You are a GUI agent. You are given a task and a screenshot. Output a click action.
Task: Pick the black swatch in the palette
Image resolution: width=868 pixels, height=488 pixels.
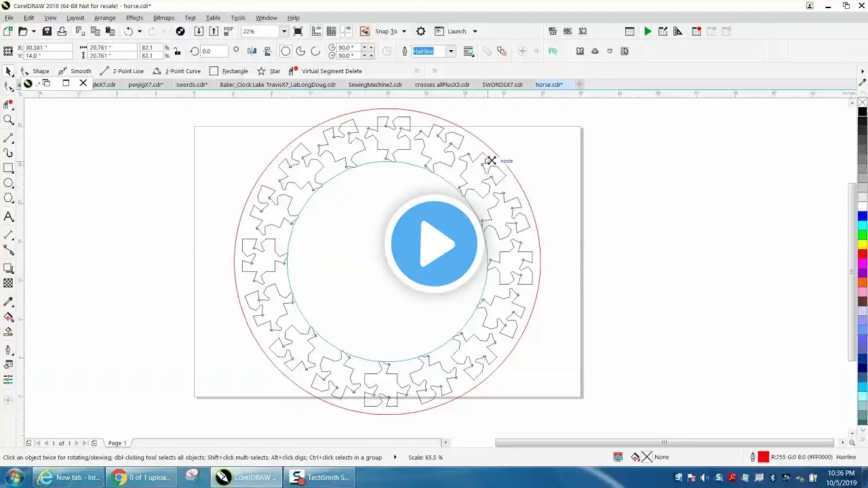click(x=863, y=111)
